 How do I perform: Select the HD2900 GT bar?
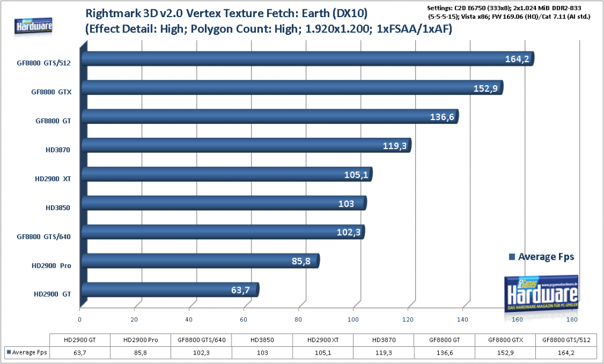click(x=171, y=289)
